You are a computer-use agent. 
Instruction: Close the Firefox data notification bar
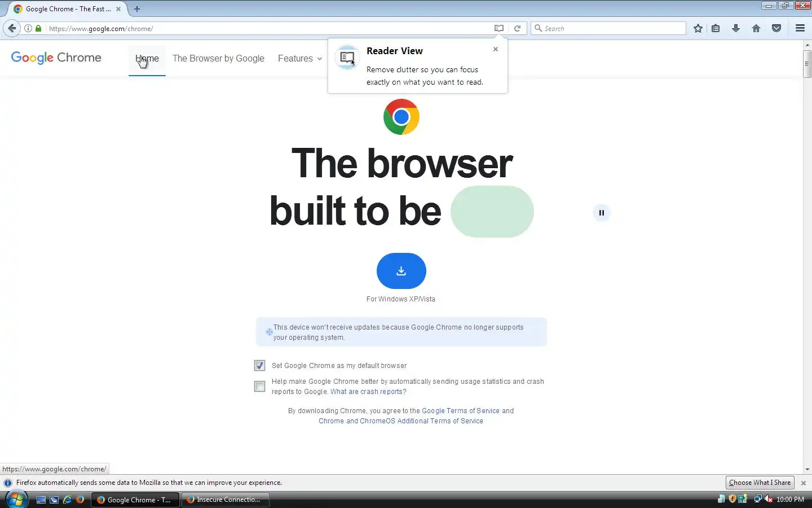pos(804,483)
